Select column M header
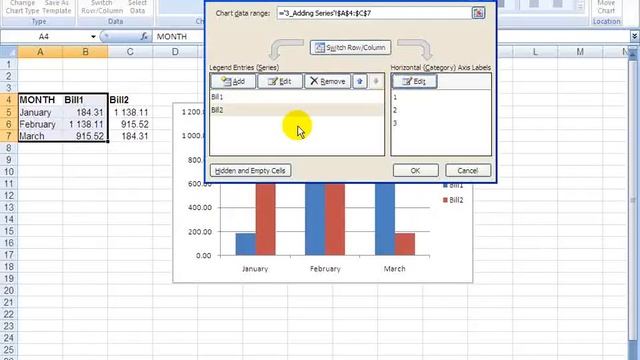The image size is (640, 360). pos(580,52)
